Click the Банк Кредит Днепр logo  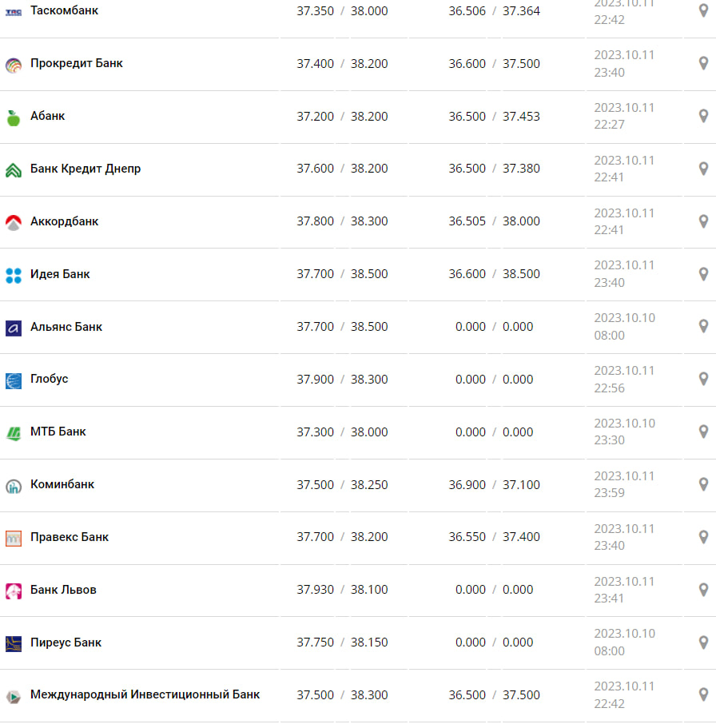click(x=13, y=170)
